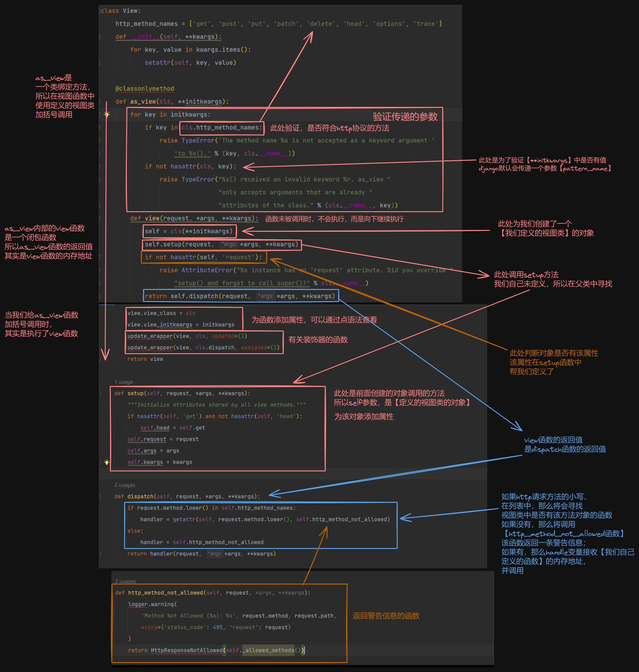Click the '*args:' hint in return self.dispatch

pos(266,296)
